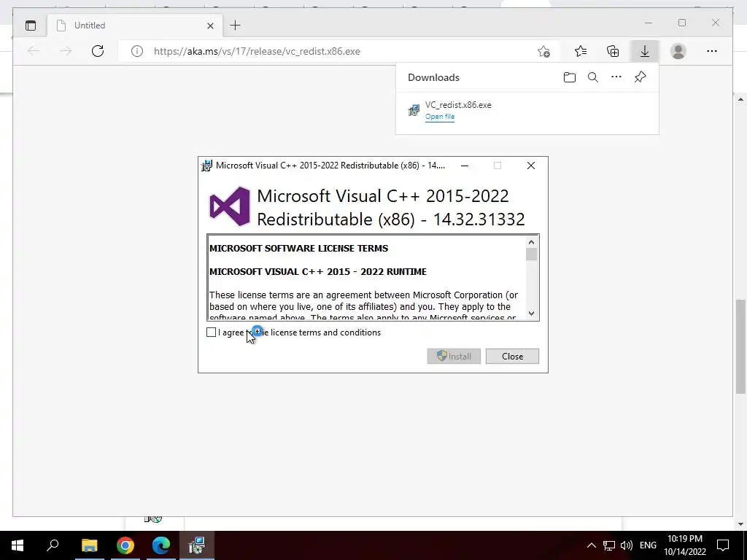Open Collections in Edge toolbar
This screenshot has width=747, height=560.
coord(613,51)
